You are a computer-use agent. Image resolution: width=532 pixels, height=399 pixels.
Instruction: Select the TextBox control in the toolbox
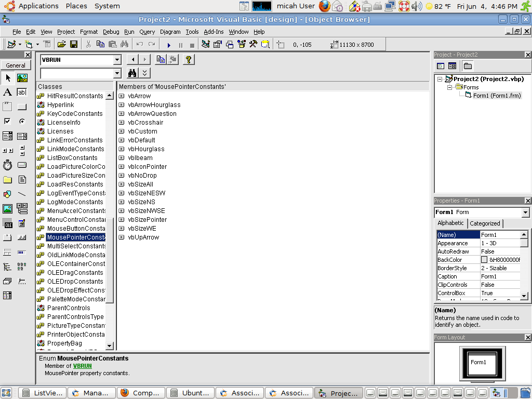coord(21,92)
